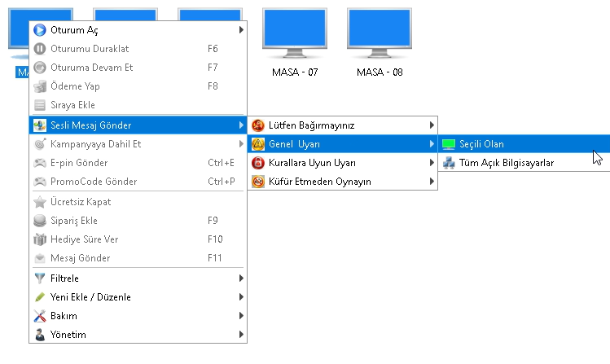
Task: Click the tools icon beside Bakım
Action: pos(40,315)
